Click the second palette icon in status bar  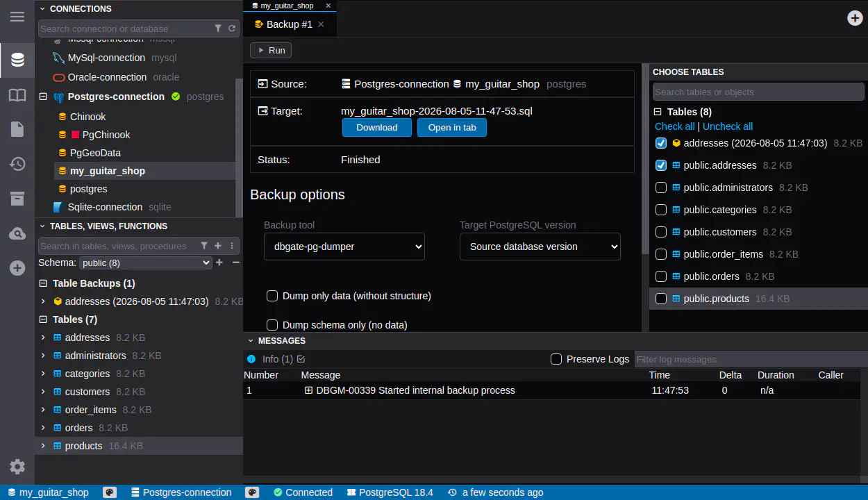pos(252,492)
